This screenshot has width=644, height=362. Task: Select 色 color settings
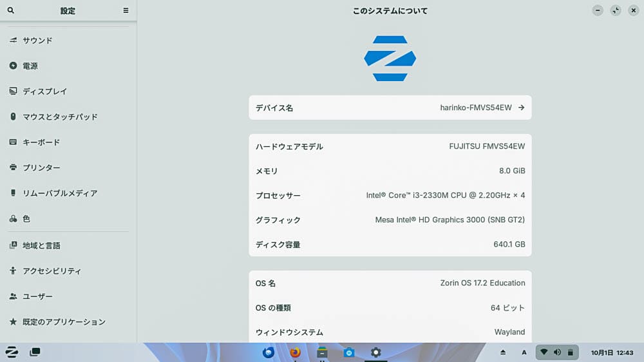[26, 219]
